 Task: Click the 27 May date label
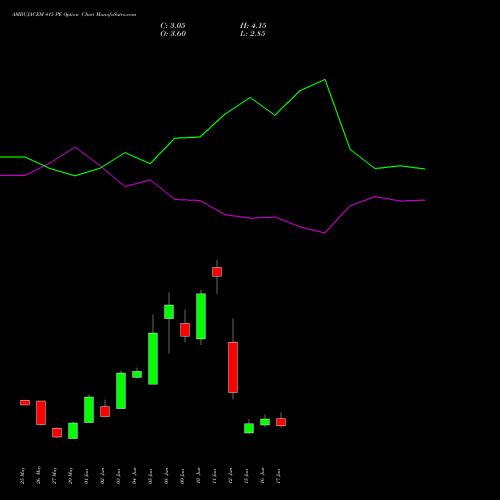tap(54, 476)
